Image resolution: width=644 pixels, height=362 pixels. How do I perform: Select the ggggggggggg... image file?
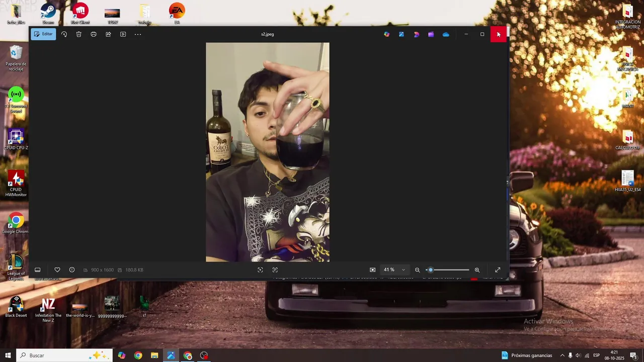pos(112,307)
